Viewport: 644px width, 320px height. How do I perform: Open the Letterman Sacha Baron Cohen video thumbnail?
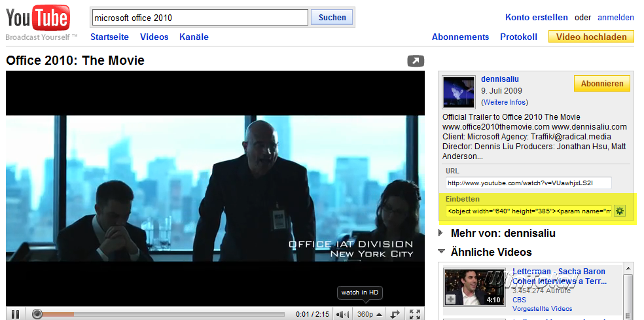(473, 287)
